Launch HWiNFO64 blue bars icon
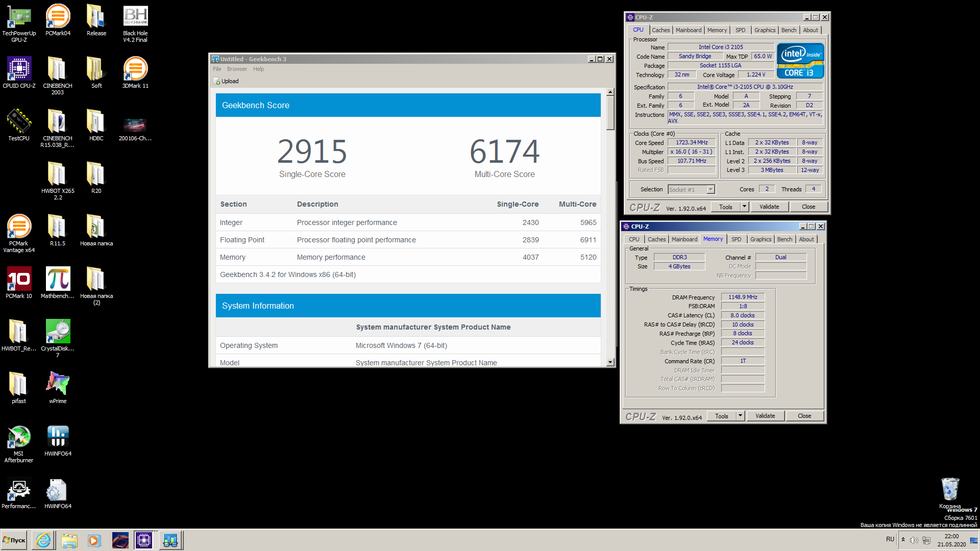Image resolution: width=980 pixels, height=551 pixels. [58, 440]
